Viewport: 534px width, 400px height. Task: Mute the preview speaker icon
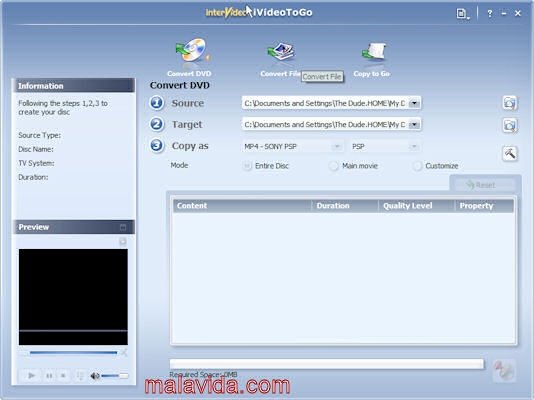point(95,375)
